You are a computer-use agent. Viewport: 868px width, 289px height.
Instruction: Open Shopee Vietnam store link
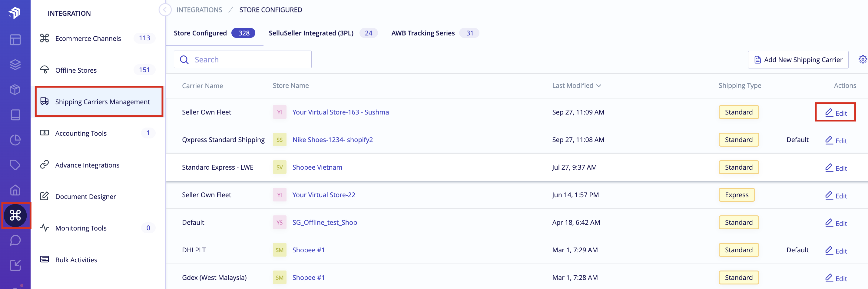[317, 167]
